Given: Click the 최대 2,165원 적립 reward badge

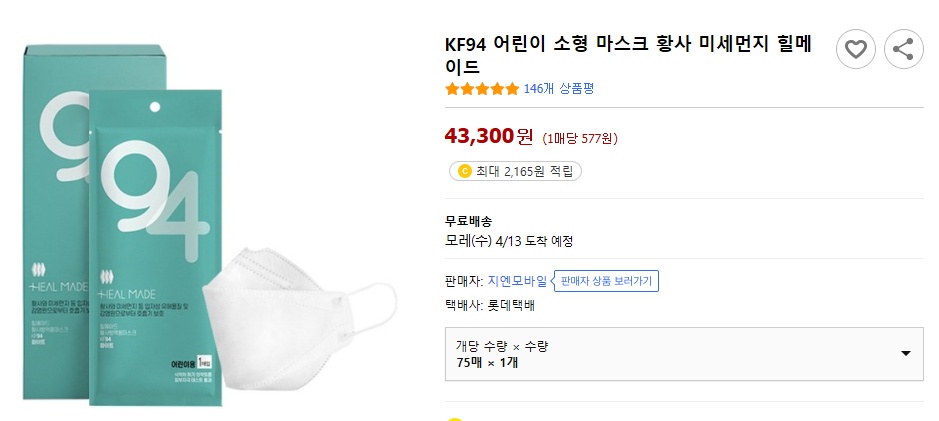Looking at the screenshot, I should point(515,171).
